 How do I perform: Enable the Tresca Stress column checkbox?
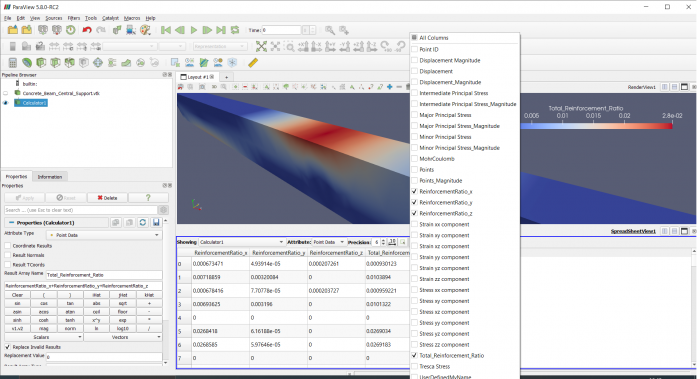[414, 367]
